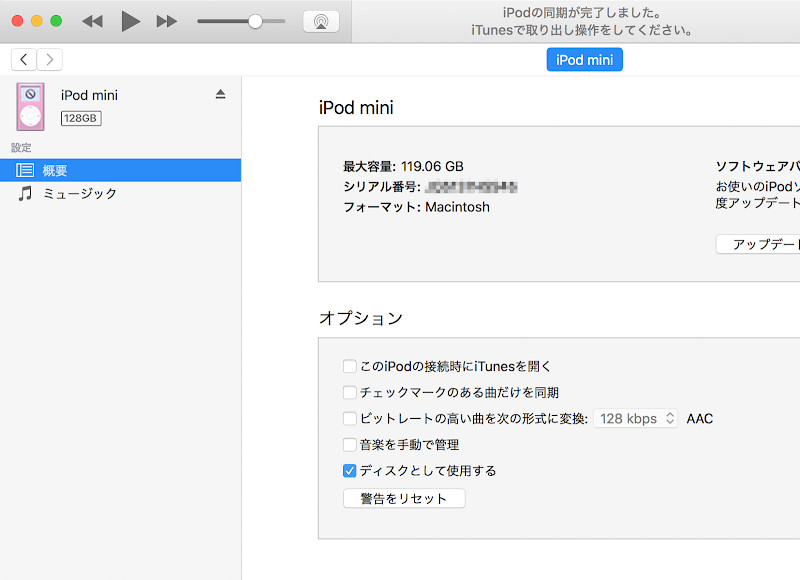Click the iPod mini name in sidebar

[89, 95]
